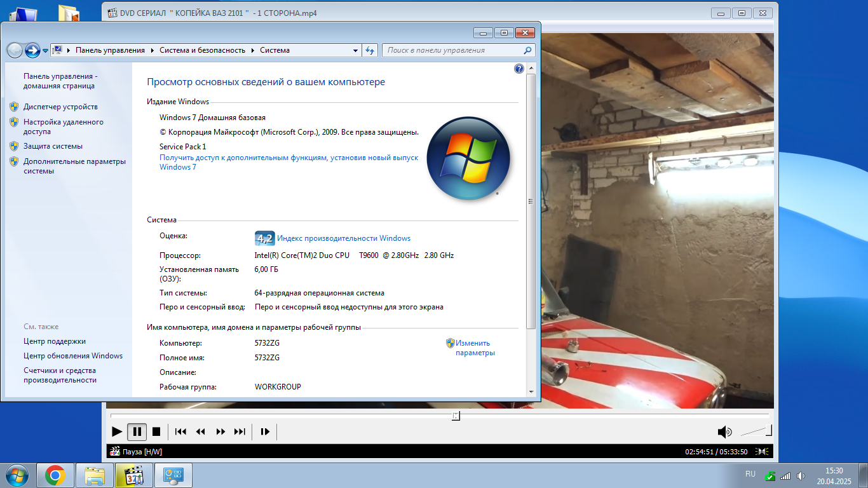Viewport: 868px width, 488px height.
Task: Adjust the player volume slider
Action: point(756,431)
